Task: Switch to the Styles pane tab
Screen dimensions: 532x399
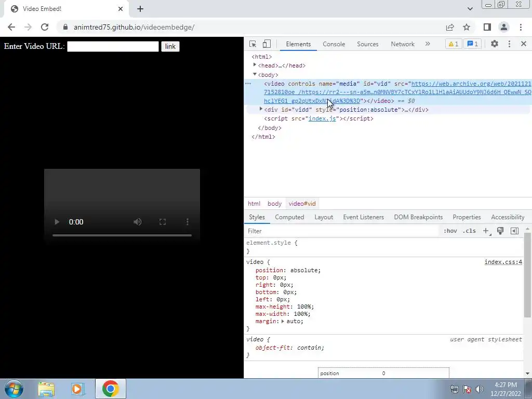Action: (x=257, y=217)
